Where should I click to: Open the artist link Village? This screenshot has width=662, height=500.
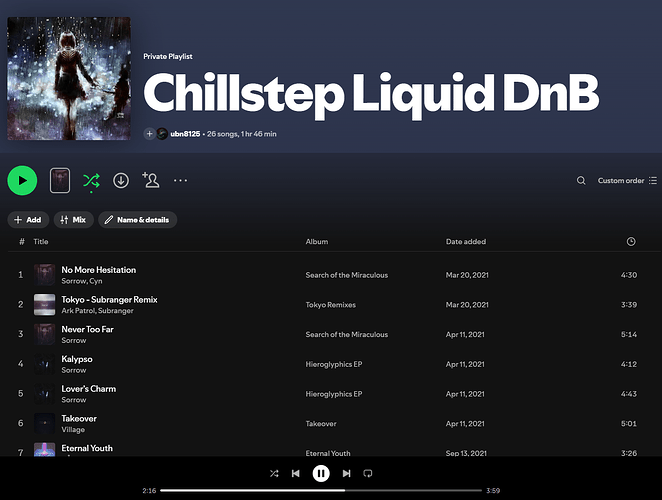[73, 430]
